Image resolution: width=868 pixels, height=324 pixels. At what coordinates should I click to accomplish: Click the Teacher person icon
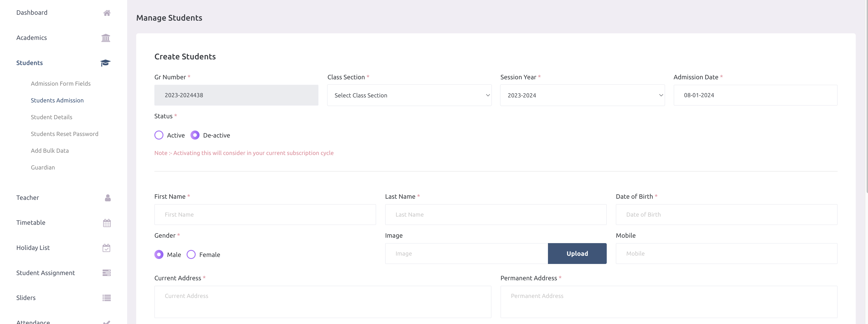(x=107, y=198)
